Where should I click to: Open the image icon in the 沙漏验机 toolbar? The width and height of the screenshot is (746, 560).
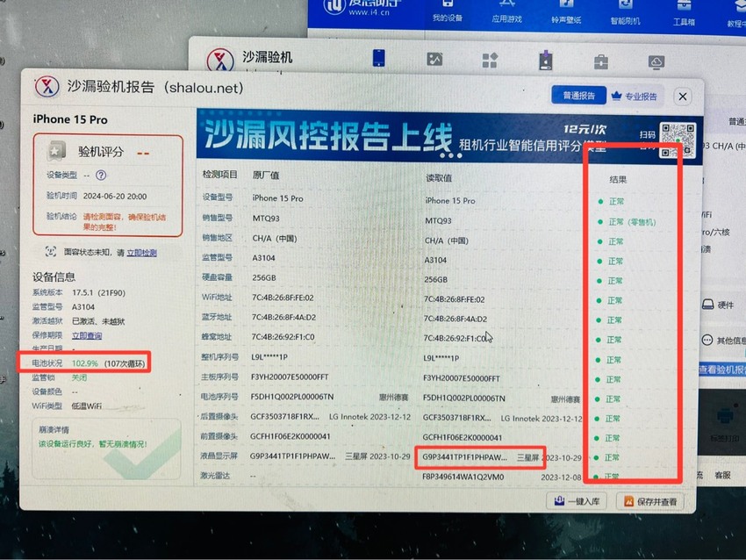(434, 60)
